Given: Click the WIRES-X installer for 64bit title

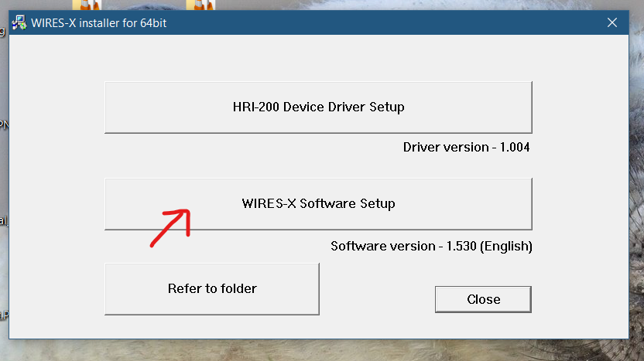Looking at the screenshot, I should click(98, 23).
